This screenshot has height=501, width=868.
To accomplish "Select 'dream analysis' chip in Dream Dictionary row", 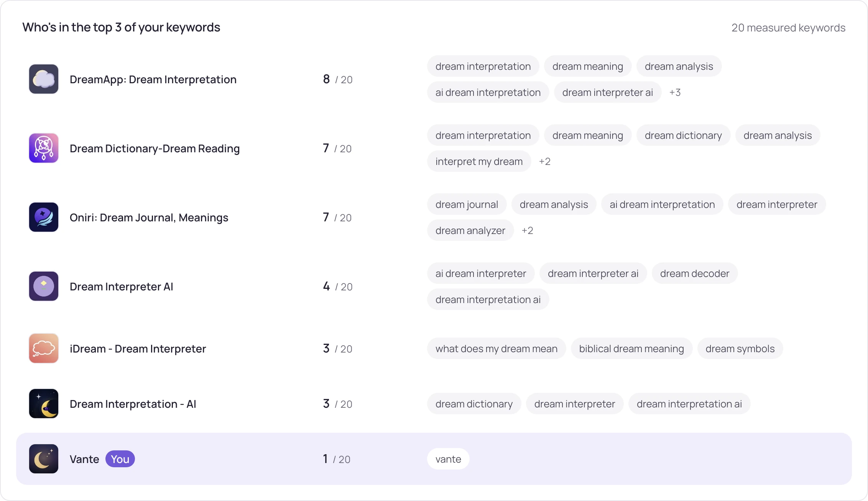I will 778,135.
